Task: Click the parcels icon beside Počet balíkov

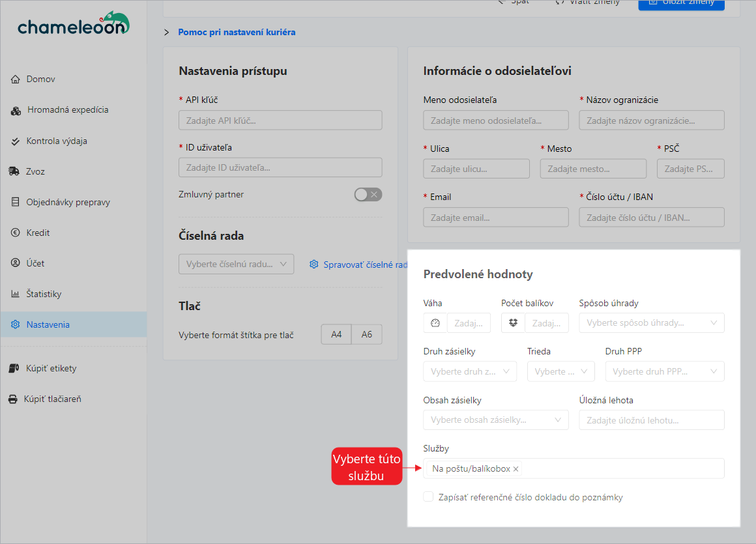Action: coord(513,323)
